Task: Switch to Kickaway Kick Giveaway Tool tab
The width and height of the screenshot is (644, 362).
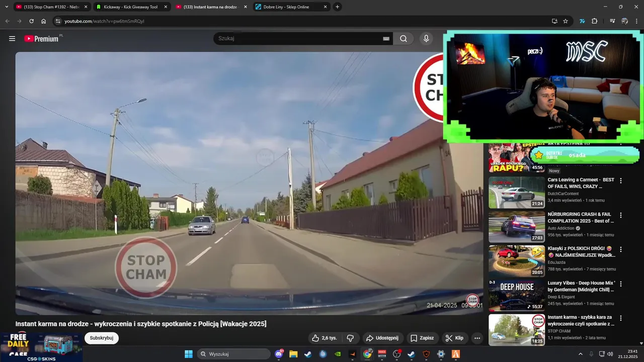Action: [x=131, y=7]
